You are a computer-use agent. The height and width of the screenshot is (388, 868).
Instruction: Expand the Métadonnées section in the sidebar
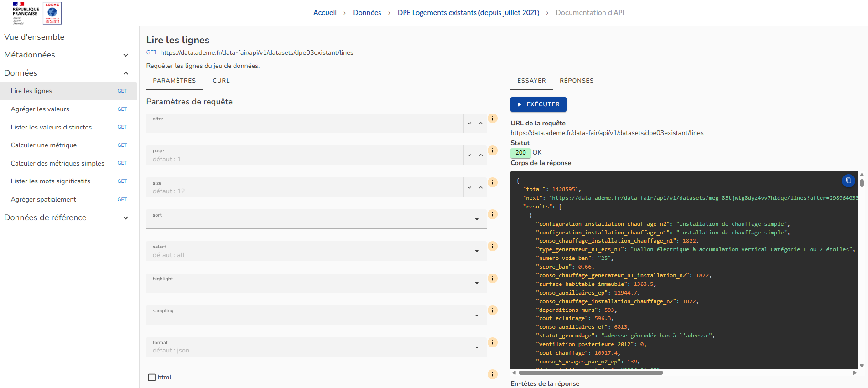(x=126, y=55)
